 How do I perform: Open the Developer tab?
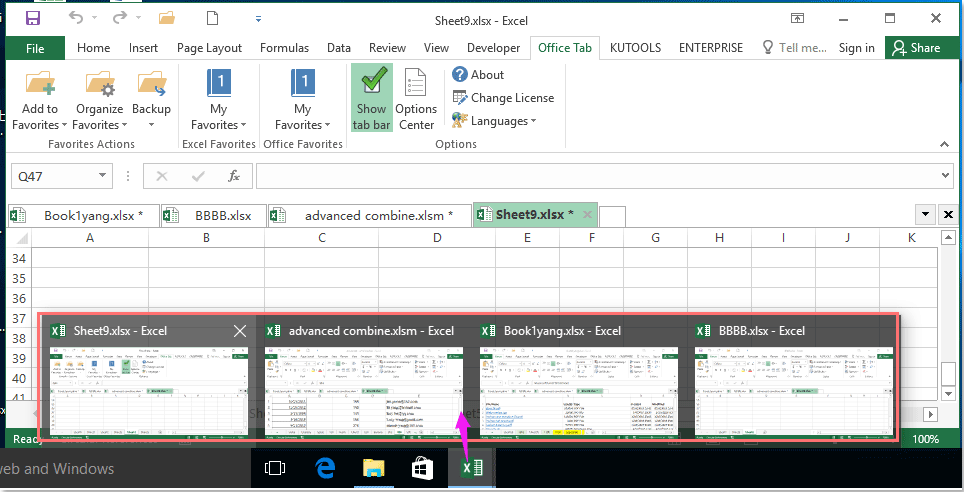[493, 48]
